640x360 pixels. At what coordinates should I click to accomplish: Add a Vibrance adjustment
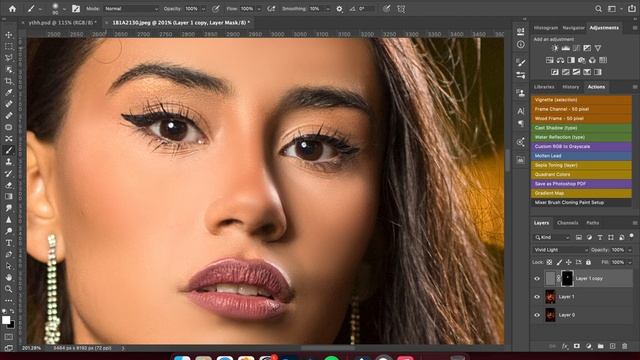(598, 48)
